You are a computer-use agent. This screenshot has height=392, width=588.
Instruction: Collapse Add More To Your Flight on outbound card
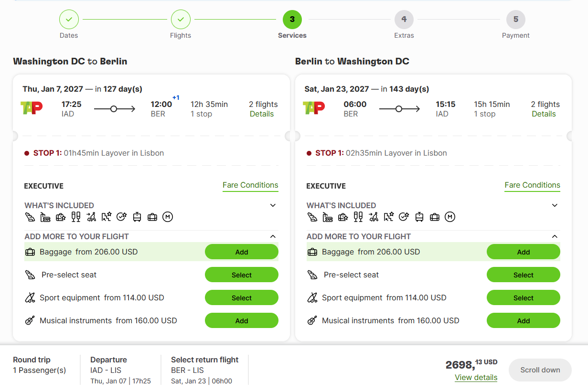point(273,236)
